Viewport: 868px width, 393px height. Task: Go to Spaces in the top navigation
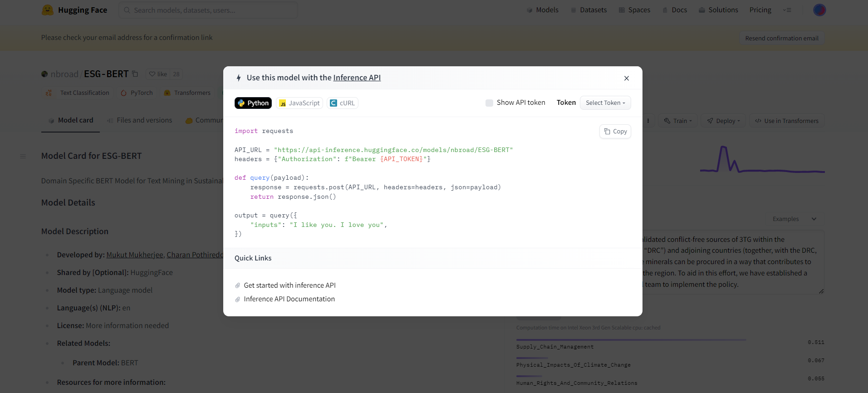(x=634, y=10)
